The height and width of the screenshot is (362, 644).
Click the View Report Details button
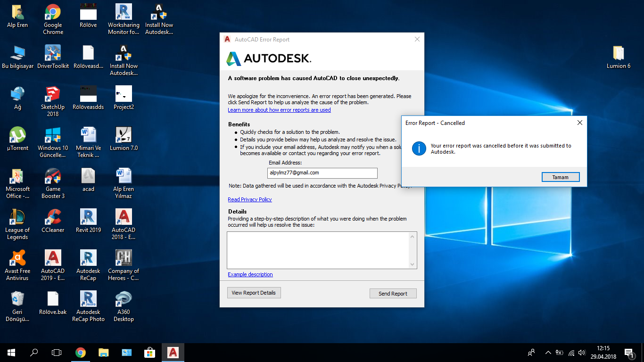(x=254, y=293)
